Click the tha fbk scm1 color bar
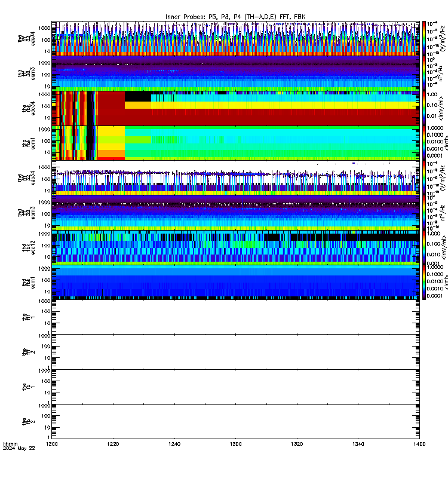The width and height of the screenshot is (448, 478). [424, 143]
